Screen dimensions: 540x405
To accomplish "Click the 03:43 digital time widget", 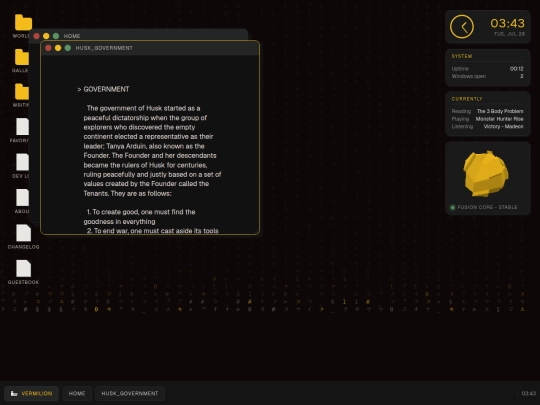I will (507, 23).
